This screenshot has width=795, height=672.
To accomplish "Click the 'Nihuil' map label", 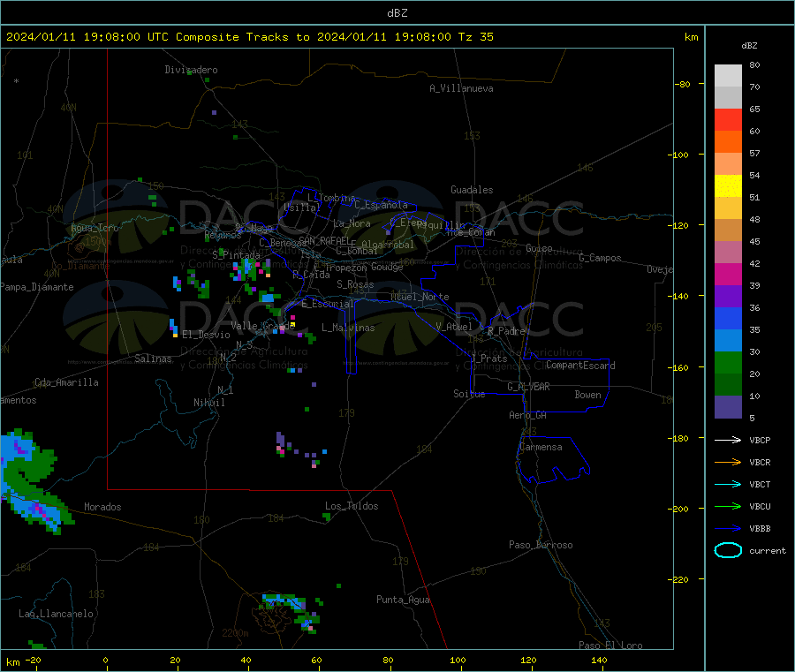I will (209, 403).
